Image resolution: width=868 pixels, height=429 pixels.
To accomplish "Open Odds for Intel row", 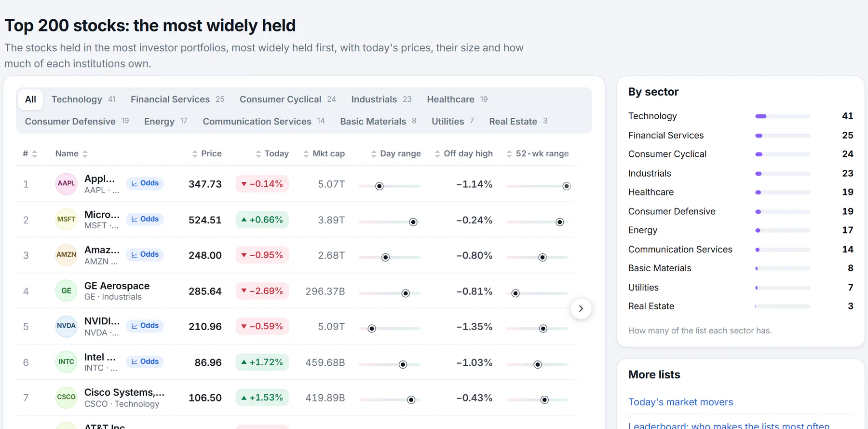I will point(145,361).
